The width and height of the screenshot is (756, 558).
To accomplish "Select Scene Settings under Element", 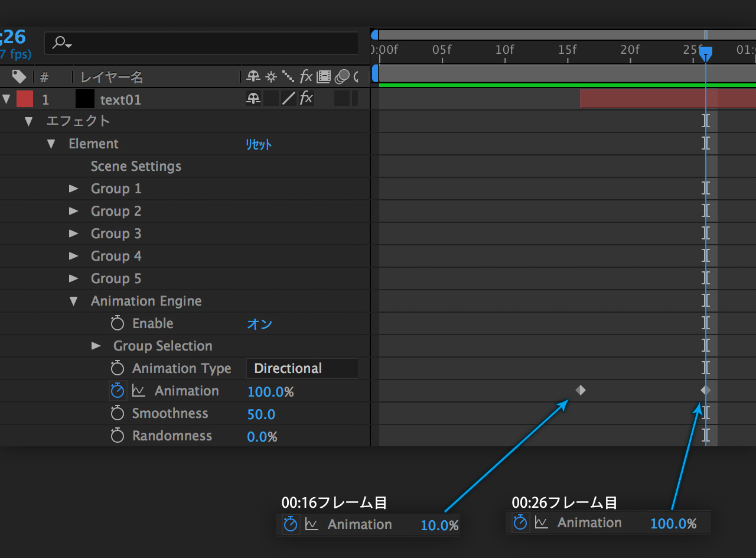I will pos(136,166).
